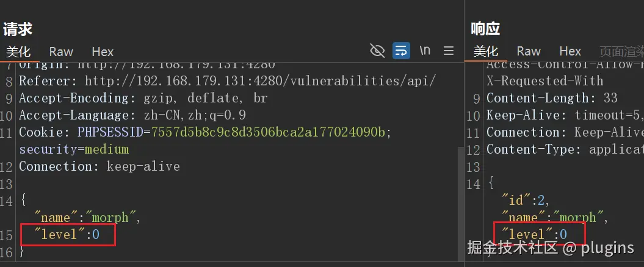Click the response Content-Length: 33 header
Viewport: 644px width, 267px height.
pos(552,98)
